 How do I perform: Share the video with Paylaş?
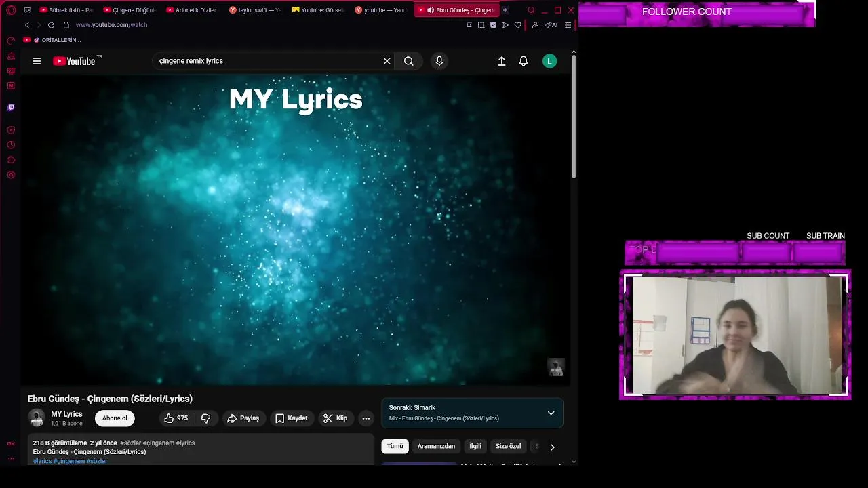[x=243, y=418]
